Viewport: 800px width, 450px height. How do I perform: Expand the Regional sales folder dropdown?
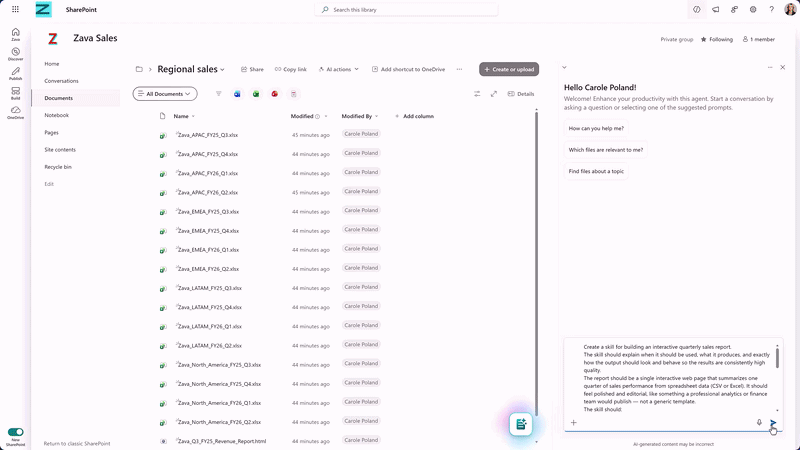[222, 69]
